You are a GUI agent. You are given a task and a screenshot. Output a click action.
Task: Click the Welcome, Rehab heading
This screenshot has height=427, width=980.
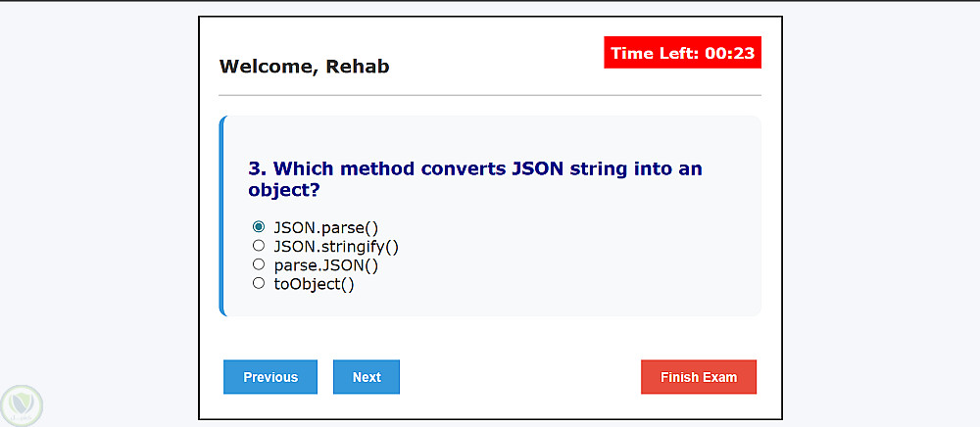(x=304, y=67)
